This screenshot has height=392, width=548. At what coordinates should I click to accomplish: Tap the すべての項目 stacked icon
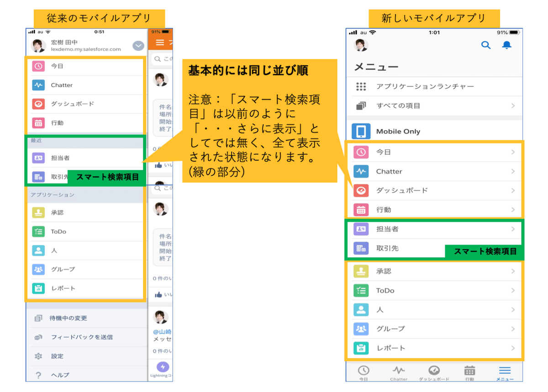click(361, 106)
